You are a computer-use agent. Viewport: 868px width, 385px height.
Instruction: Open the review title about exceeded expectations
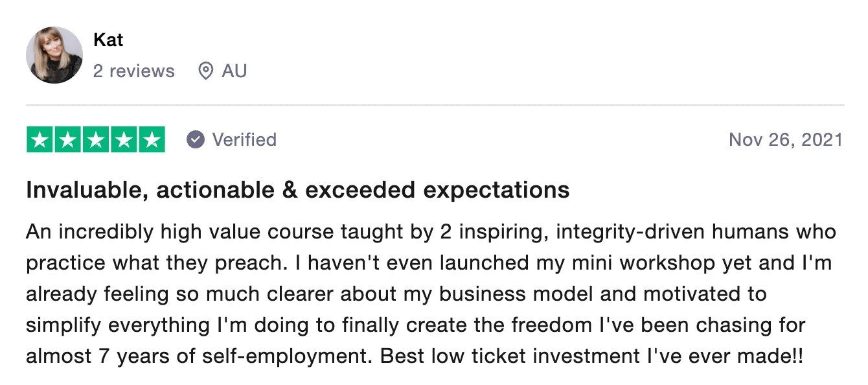point(297,190)
